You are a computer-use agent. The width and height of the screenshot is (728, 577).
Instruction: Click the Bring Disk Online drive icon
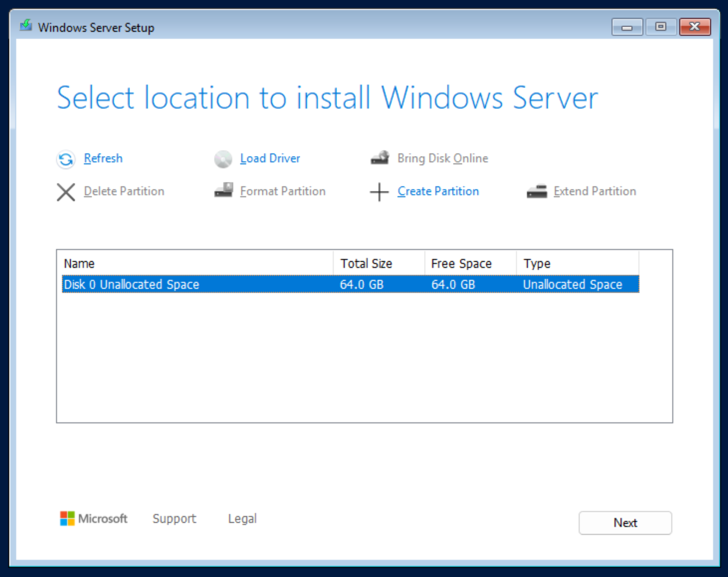[380, 158]
